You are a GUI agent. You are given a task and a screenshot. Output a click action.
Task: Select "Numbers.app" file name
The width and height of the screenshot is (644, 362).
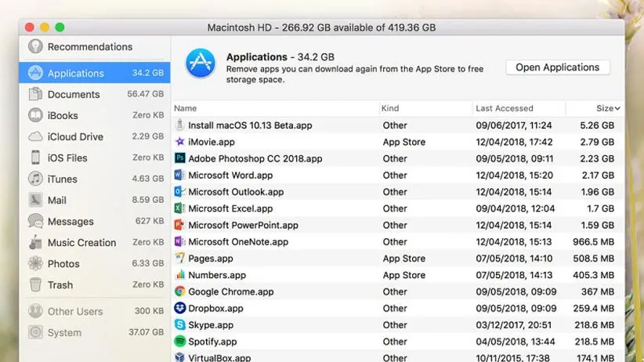(x=217, y=275)
